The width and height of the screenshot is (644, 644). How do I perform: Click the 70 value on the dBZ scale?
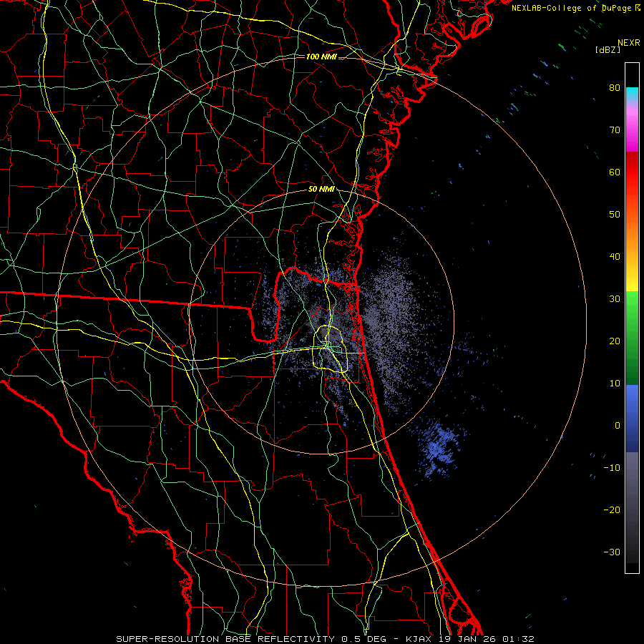tap(615, 130)
